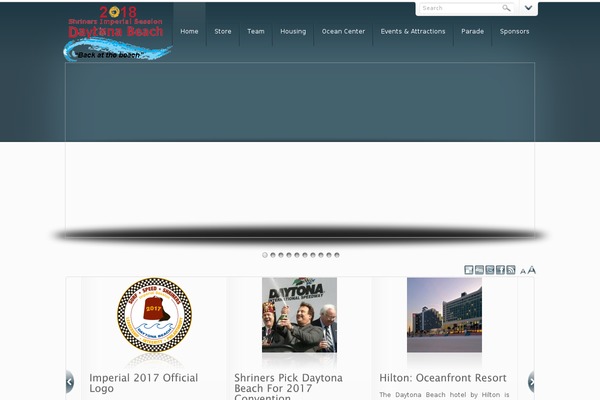The height and width of the screenshot is (400, 600).
Task: Open Events & Attractions menu
Action: pos(413,31)
